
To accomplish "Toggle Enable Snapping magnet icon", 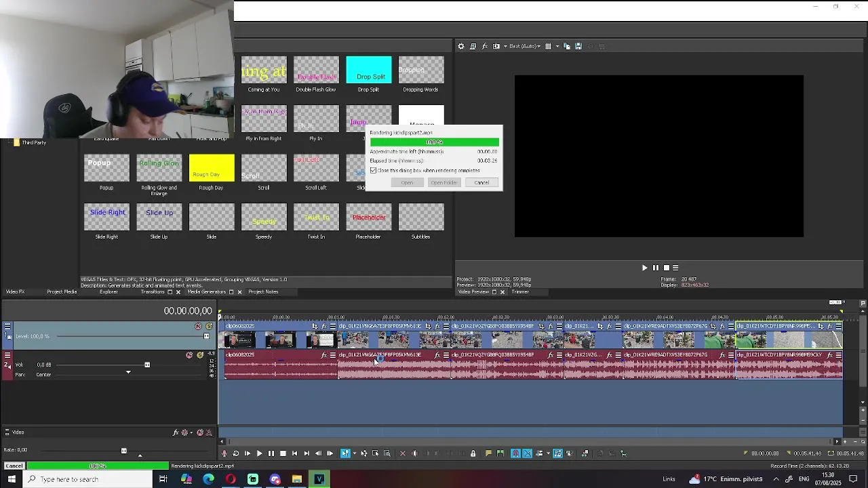I will [515, 453].
